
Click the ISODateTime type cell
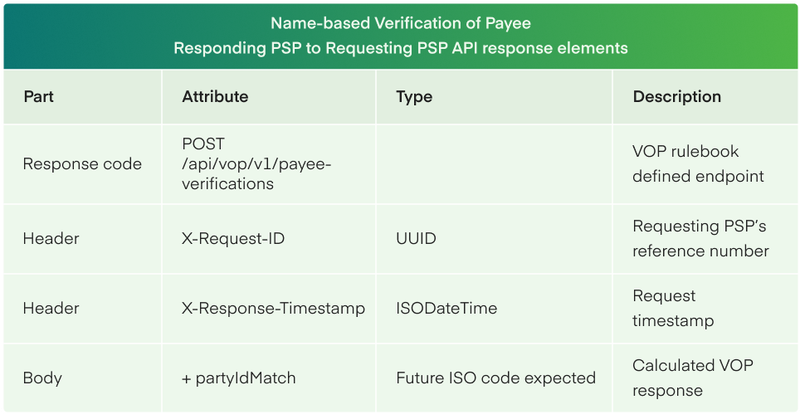pos(494,309)
